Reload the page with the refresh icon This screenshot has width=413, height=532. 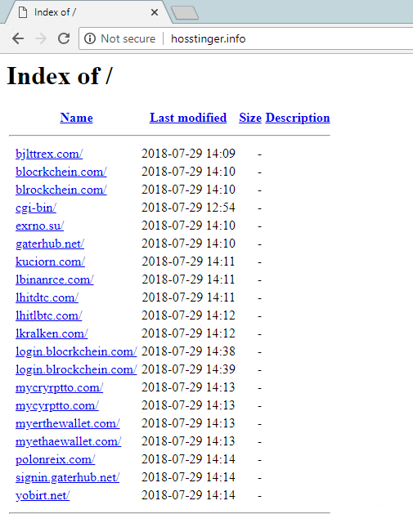[x=64, y=38]
